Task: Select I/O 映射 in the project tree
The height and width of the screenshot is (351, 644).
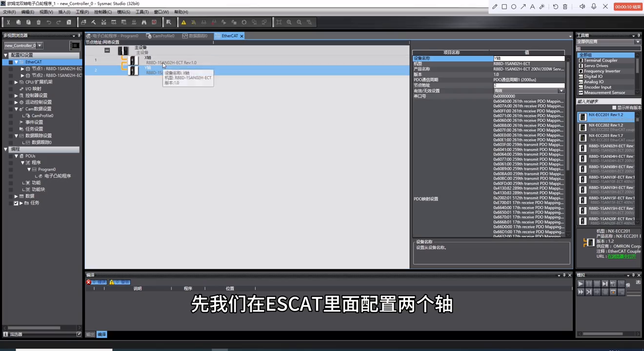Action: click(x=33, y=89)
